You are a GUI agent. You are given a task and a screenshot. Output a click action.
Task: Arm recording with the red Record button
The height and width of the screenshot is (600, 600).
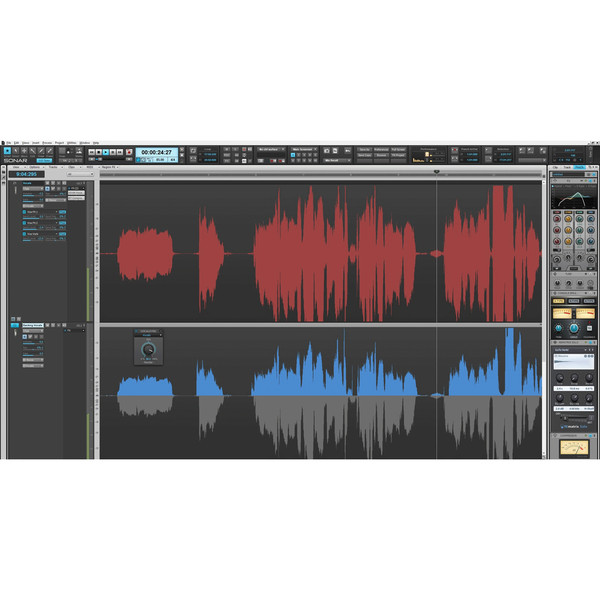(x=129, y=152)
